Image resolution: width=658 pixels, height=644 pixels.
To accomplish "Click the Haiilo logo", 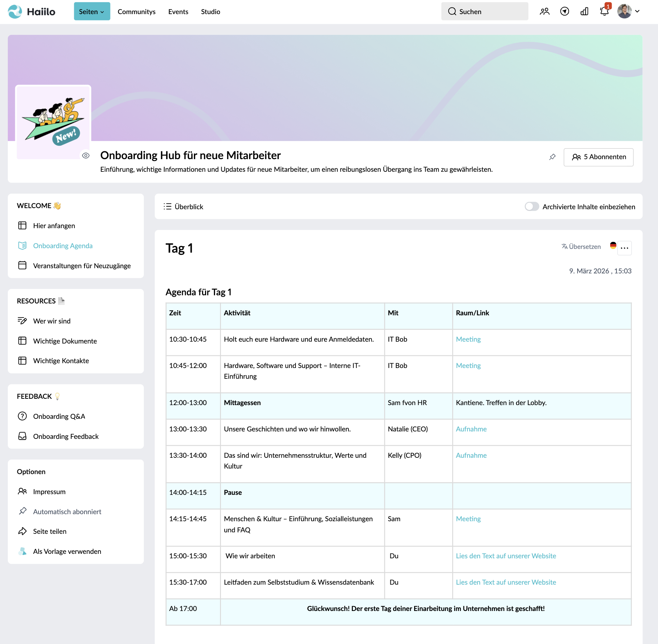I will (x=32, y=11).
